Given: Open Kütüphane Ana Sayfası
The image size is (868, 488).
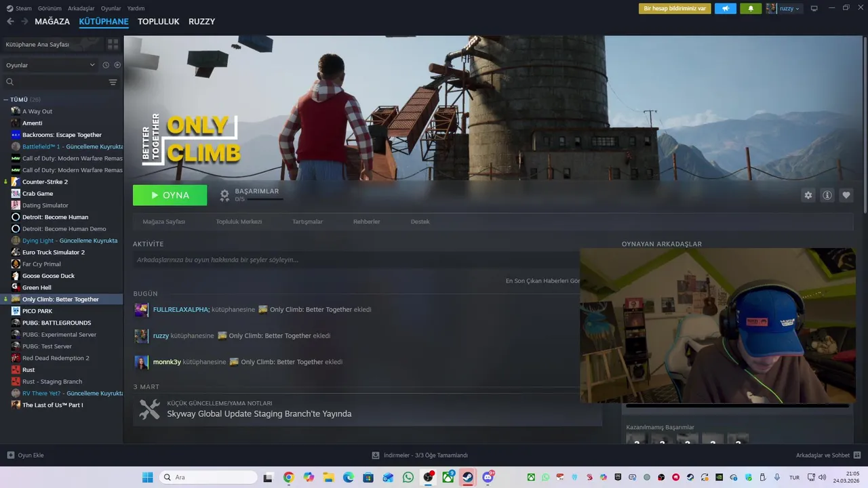Looking at the screenshot, I should 52,44.
